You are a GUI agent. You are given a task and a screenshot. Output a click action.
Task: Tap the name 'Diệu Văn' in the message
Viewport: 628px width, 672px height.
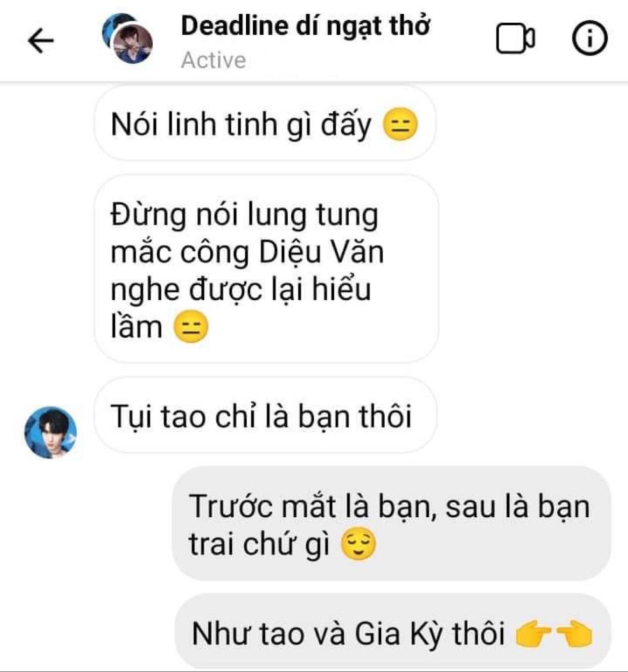322,251
